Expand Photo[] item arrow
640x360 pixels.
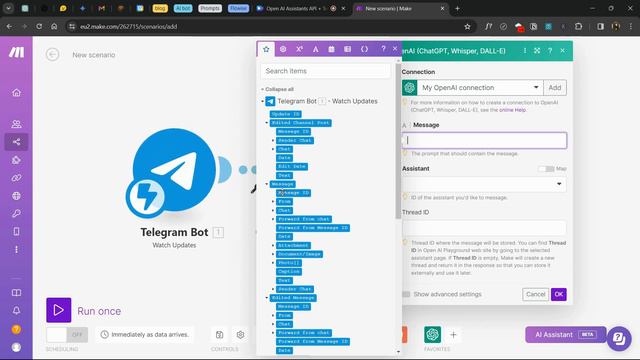click(x=273, y=263)
